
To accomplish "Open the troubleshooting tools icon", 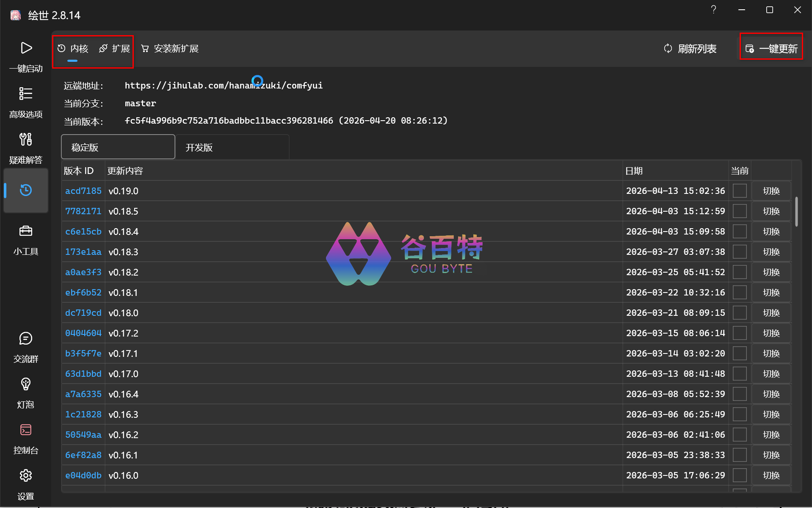I will (26, 139).
